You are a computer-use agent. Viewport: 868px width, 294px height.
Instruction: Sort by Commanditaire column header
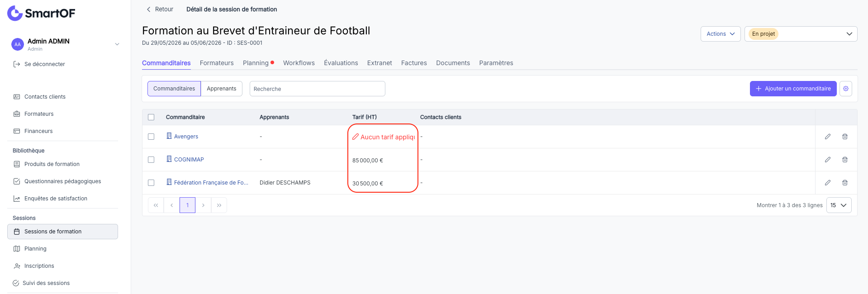(185, 117)
